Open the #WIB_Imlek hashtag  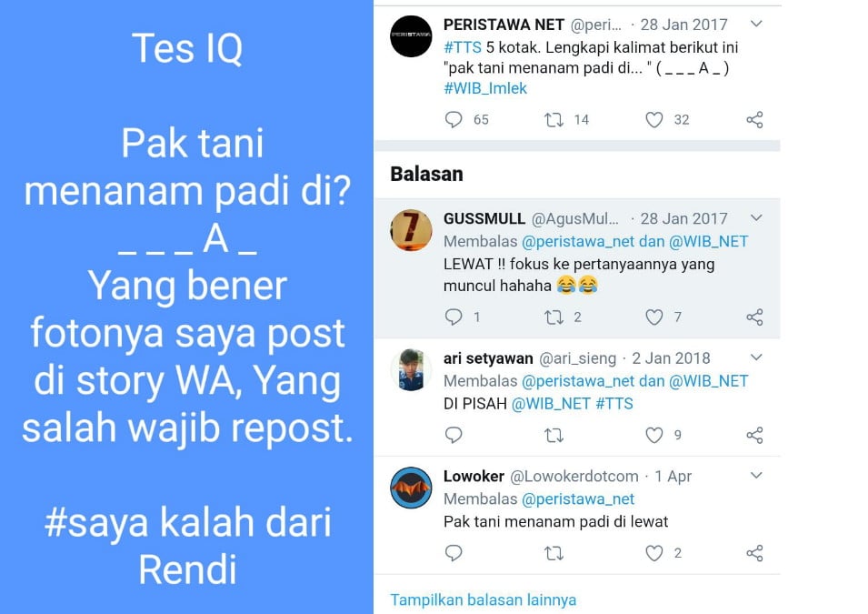[485, 88]
